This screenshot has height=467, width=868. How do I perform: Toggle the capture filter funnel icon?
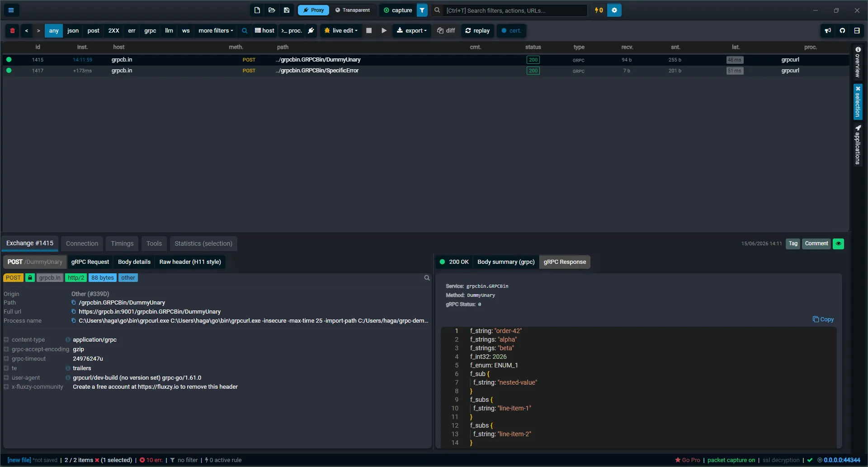pyautogui.click(x=422, y=10)
